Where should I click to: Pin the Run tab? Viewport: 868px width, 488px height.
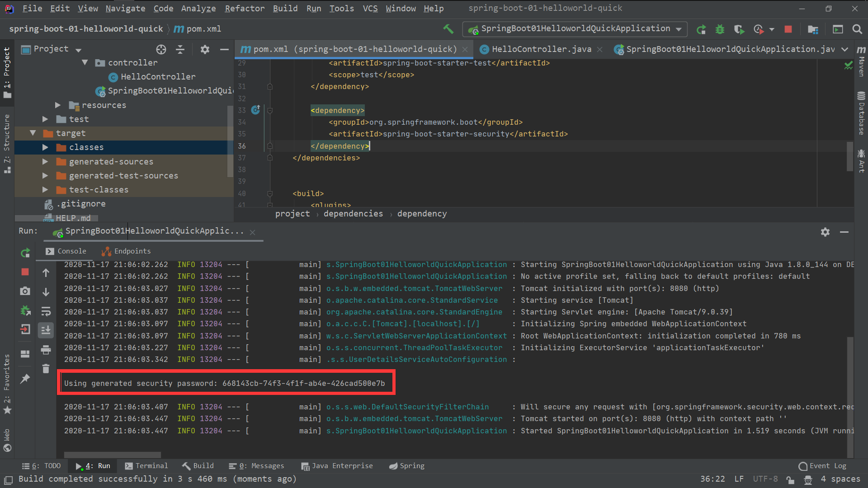click(25, 379)
